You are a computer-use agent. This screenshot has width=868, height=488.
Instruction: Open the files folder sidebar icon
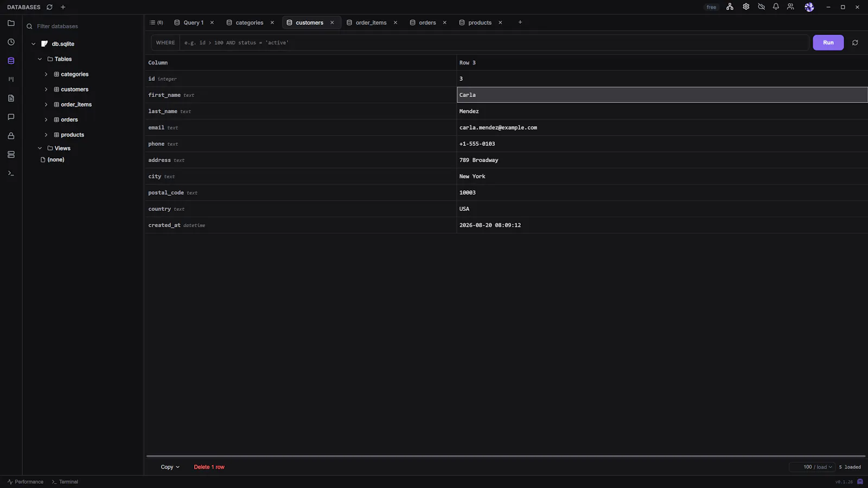(11, 23)
